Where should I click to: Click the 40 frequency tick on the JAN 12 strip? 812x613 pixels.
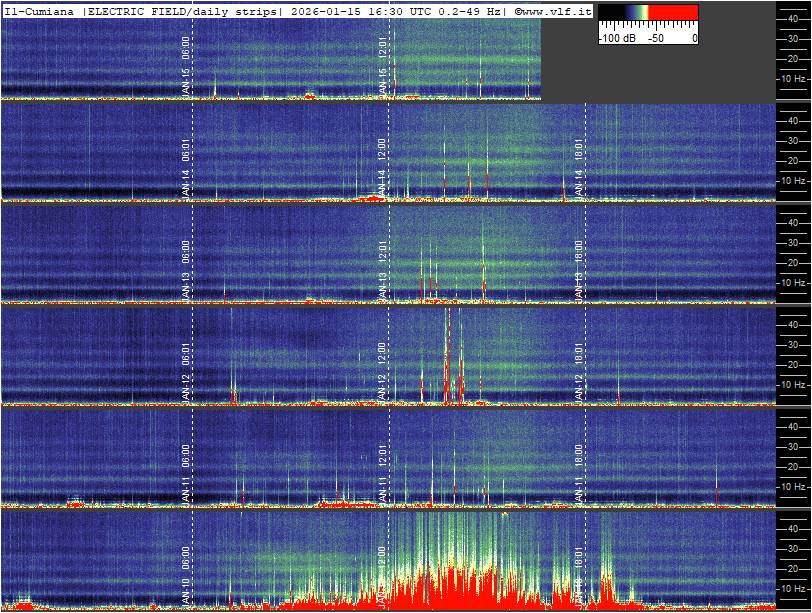point(792,324)
